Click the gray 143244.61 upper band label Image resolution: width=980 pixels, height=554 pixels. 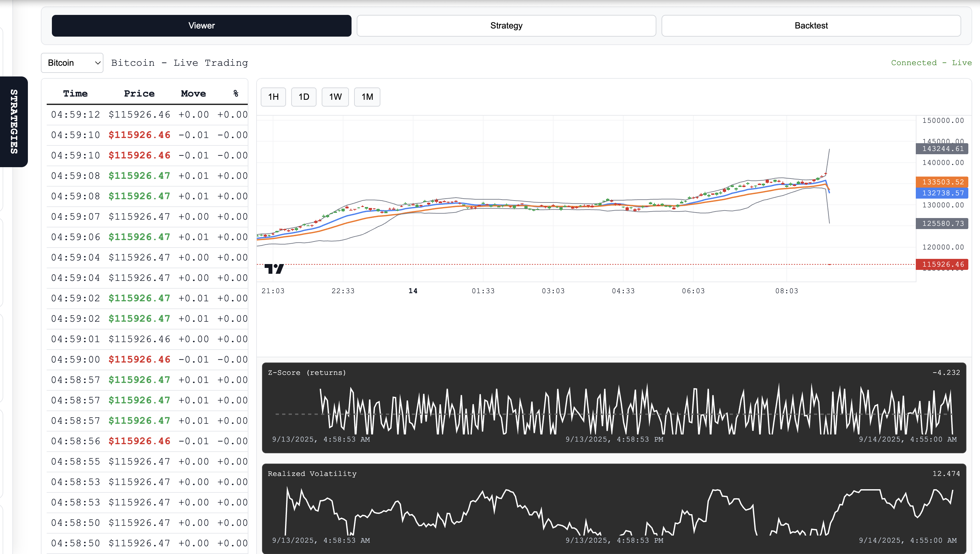pyautogui.click(x=942, y=149)
